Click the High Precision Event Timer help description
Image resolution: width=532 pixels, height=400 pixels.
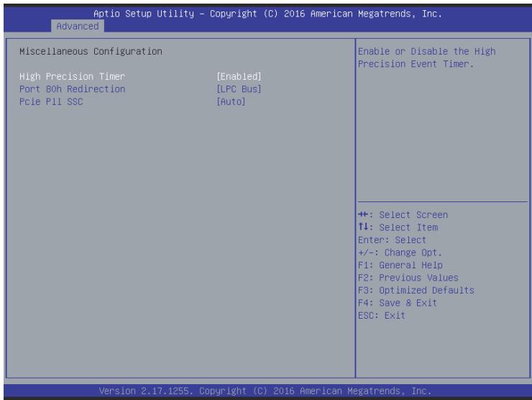427,58
